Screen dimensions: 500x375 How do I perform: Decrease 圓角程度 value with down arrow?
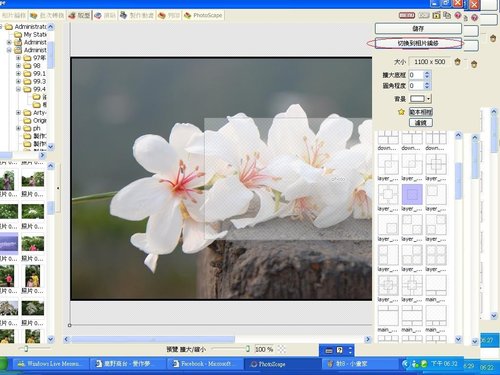tap(427, 88)
